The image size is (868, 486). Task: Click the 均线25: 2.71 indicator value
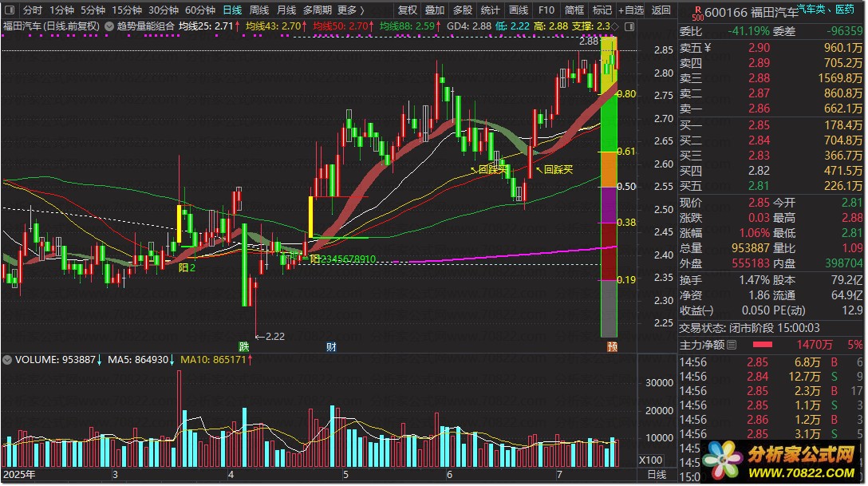pyautogui.click(x=206, y=26)
